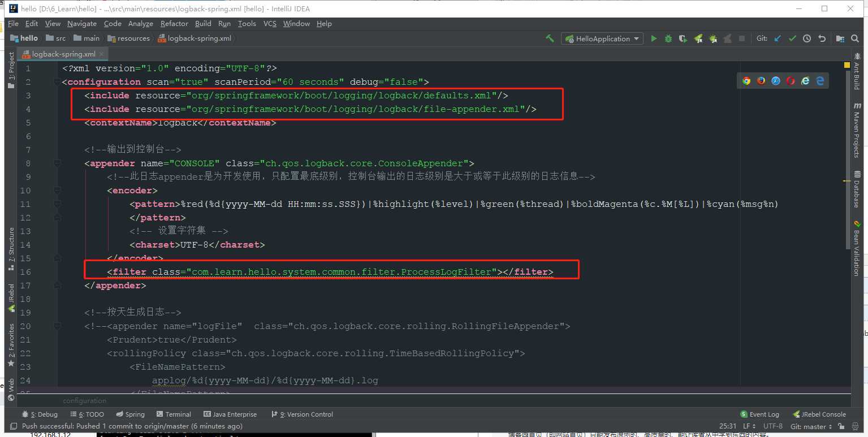Open the File menu
Image resolution: width=868 pixels, height=437 pixels.
click(x=13, y=24)
